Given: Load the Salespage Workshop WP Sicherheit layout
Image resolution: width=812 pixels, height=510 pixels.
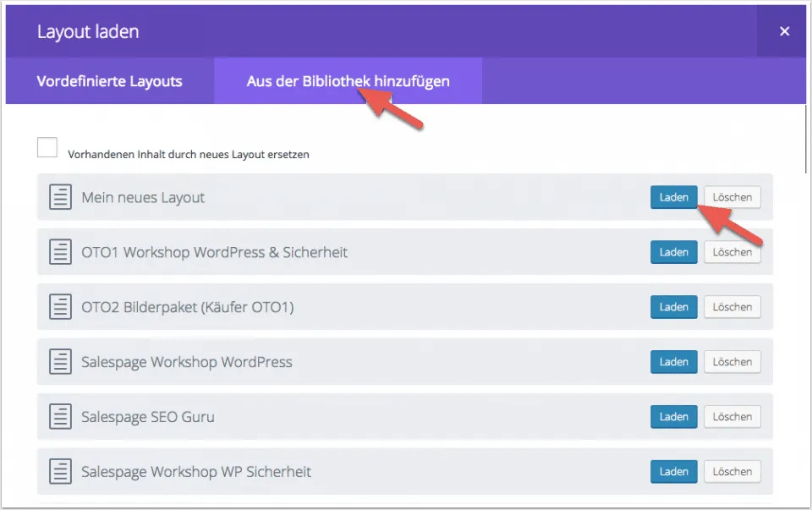Looking at the screenshot, I should pos(673,471).
